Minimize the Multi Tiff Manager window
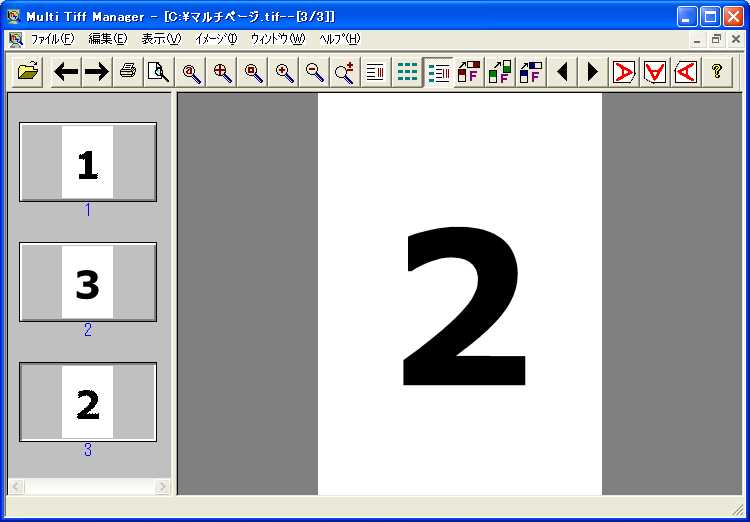 pos(687,17)
